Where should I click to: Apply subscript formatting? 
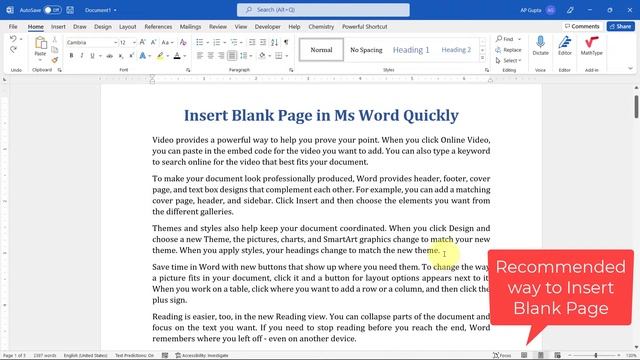pos(121,56)
